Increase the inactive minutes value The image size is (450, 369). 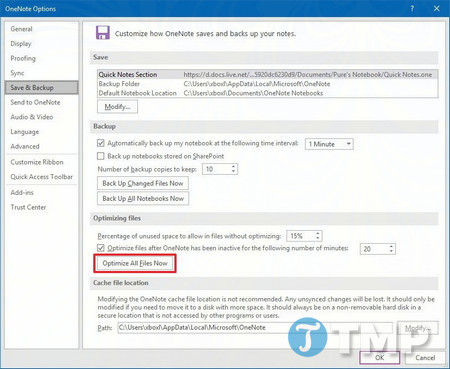click(x=392, y=246)
